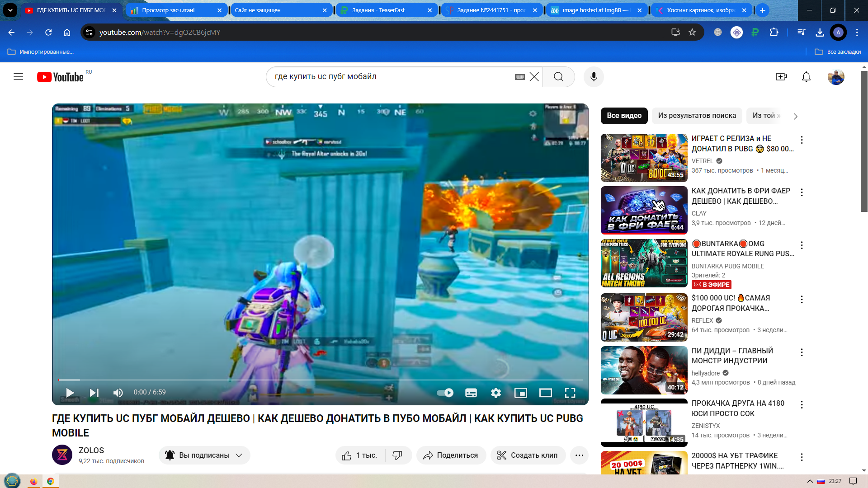Screen dimensions: 868x488
Task: Open the on-screen keyboard in search box
Action: [520, 77]
